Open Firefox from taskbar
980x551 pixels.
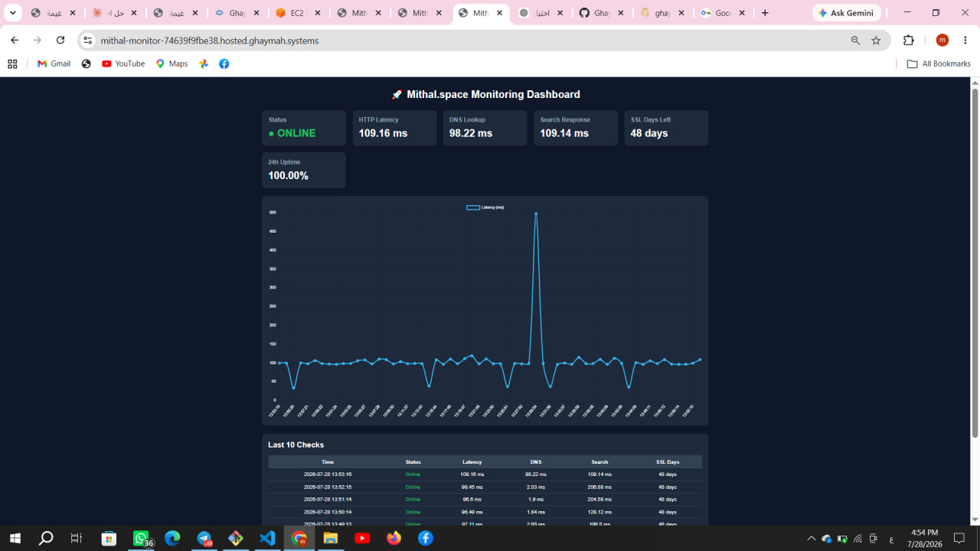[x=394, y=538]
